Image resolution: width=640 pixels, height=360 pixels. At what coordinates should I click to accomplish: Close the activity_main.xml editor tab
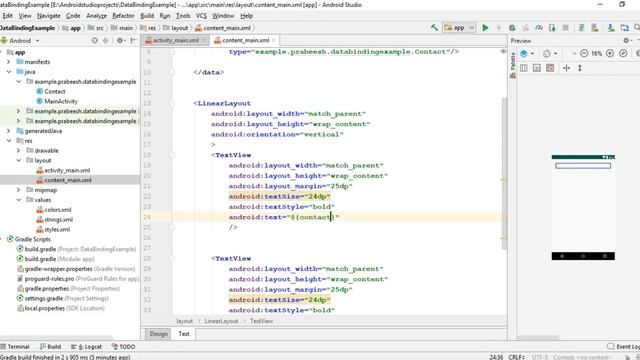[x=203, y=40]
